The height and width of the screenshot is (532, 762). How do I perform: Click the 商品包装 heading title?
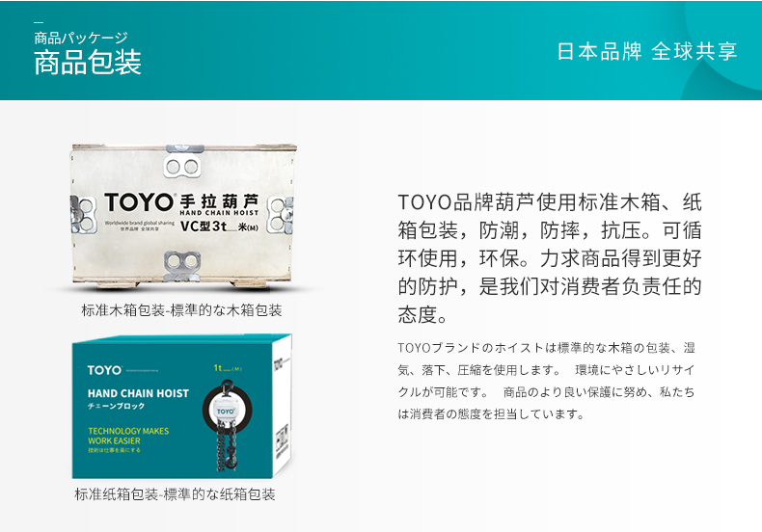click(88, 62)
